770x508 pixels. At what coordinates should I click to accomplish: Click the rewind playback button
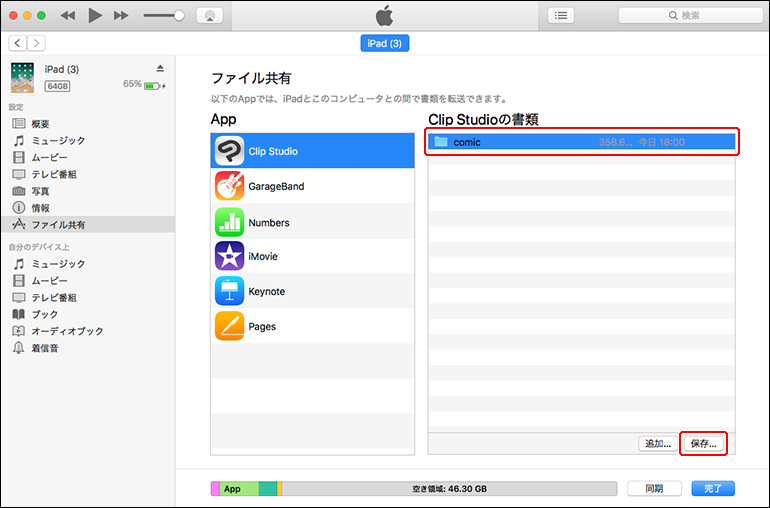[x=68, y=16]
